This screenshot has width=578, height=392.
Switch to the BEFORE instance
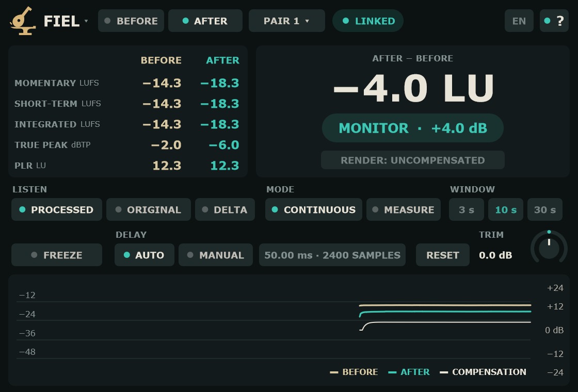tap(131, 21)
